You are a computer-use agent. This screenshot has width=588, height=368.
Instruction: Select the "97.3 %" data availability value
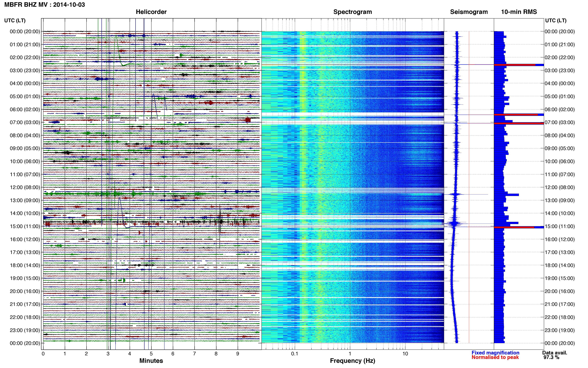[x=552, y=357]
